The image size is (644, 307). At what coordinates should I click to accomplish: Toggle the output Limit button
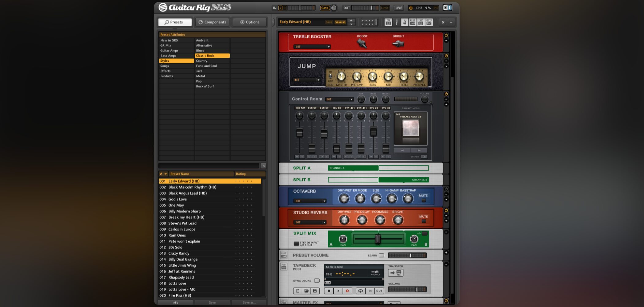point(385,8)
